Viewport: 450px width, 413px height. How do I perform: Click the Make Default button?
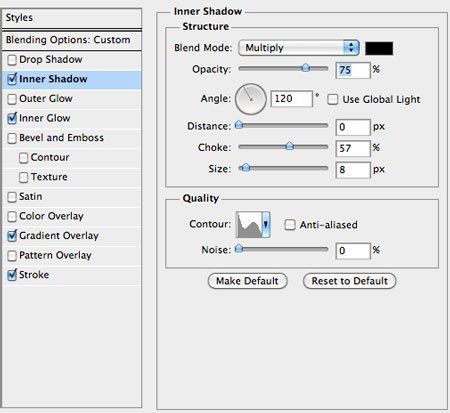247,281
